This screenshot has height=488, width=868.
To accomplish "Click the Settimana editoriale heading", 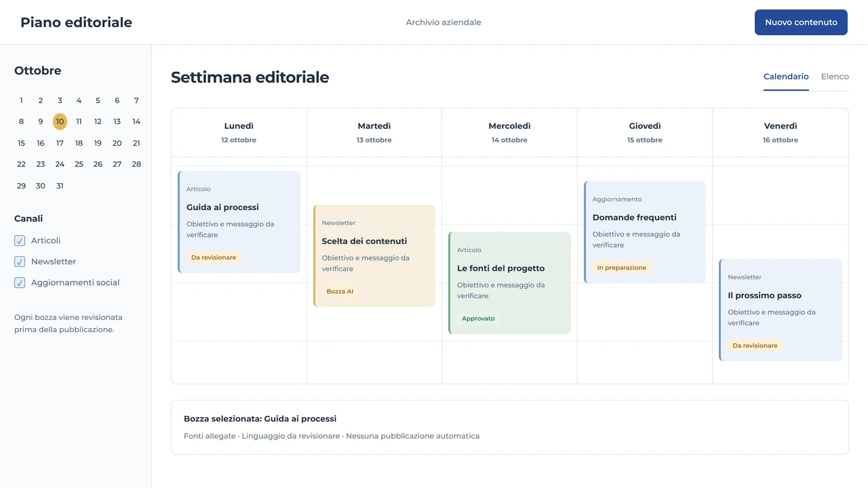I will pyautogui.click(x=250, y=77).
